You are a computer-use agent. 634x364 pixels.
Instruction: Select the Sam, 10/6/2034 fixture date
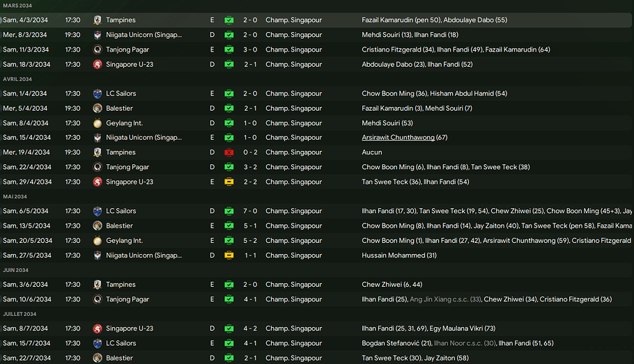pyautogui.click(x=25, y=299)
